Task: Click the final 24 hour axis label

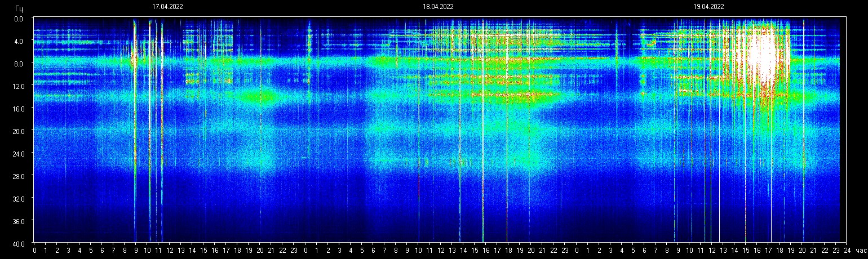Action: pyautogui.click(x=847, y=251)
